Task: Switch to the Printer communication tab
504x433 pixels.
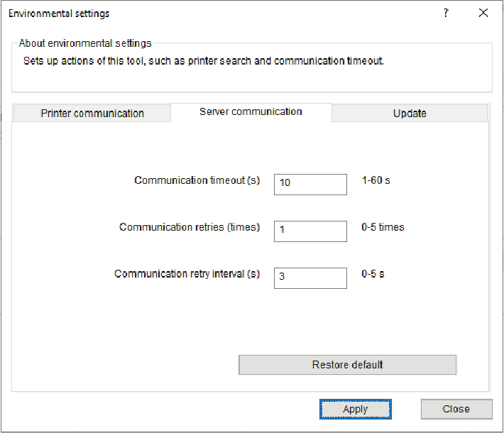Action: 92,114
